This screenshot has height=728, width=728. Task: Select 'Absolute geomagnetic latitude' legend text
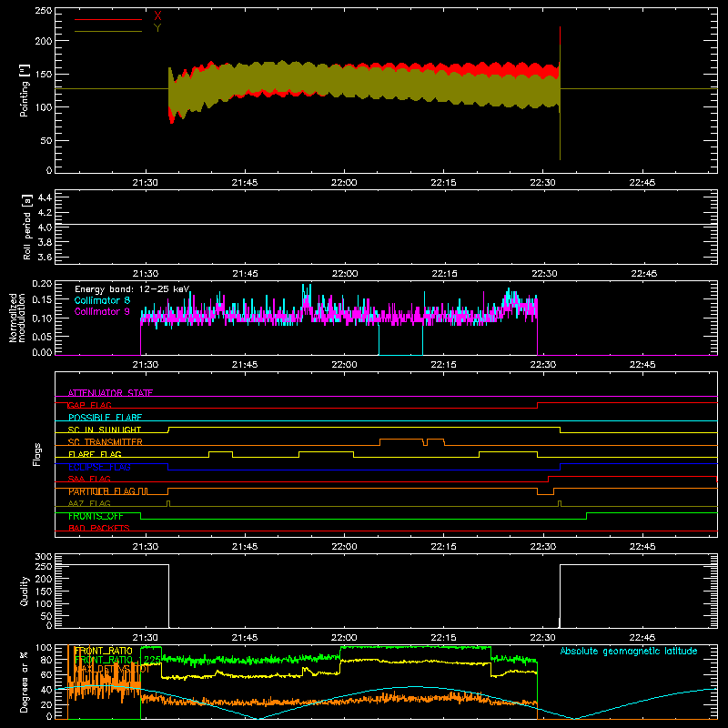point(629,651)
